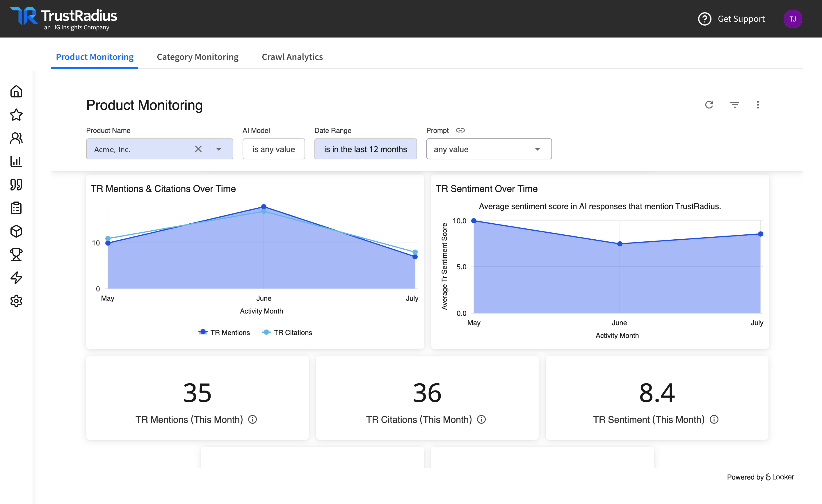Expand the Product Name dropdown arrow
Image resolution: width=822 pixels, height=504 pixels.
[x=218, y=149]
